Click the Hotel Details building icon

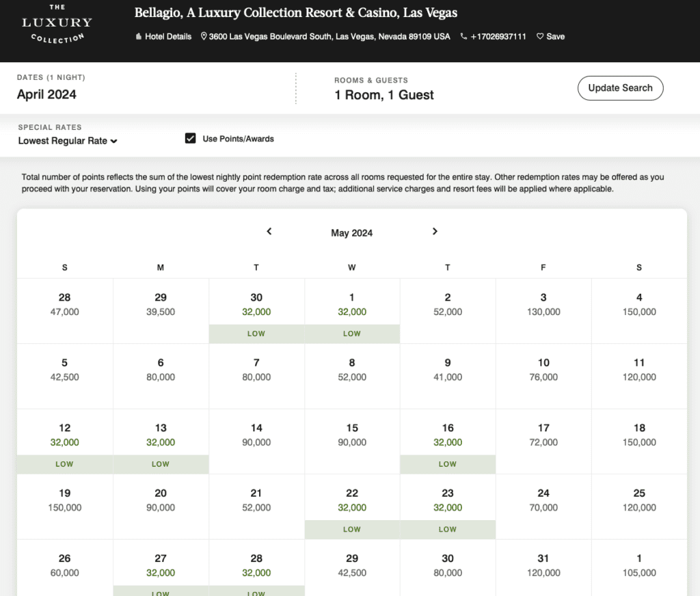pos(139,37)
